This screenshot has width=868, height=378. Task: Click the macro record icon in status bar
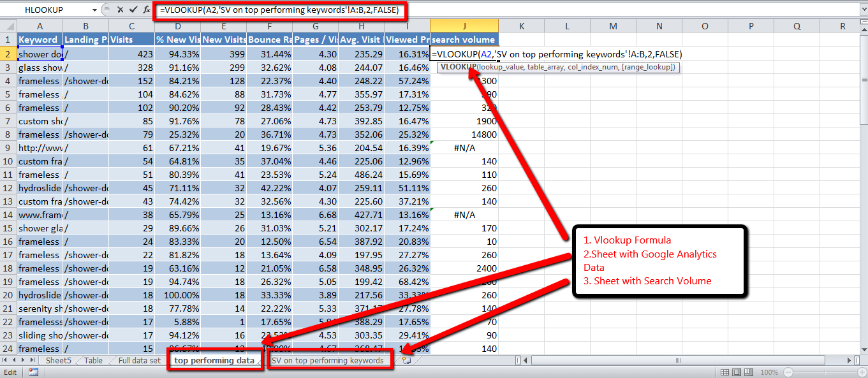tap(33, 372)
